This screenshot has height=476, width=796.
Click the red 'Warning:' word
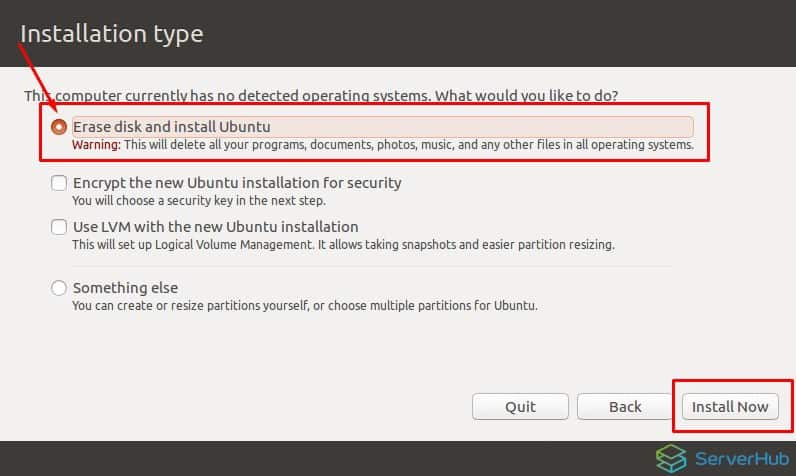(x=96, y=145)
